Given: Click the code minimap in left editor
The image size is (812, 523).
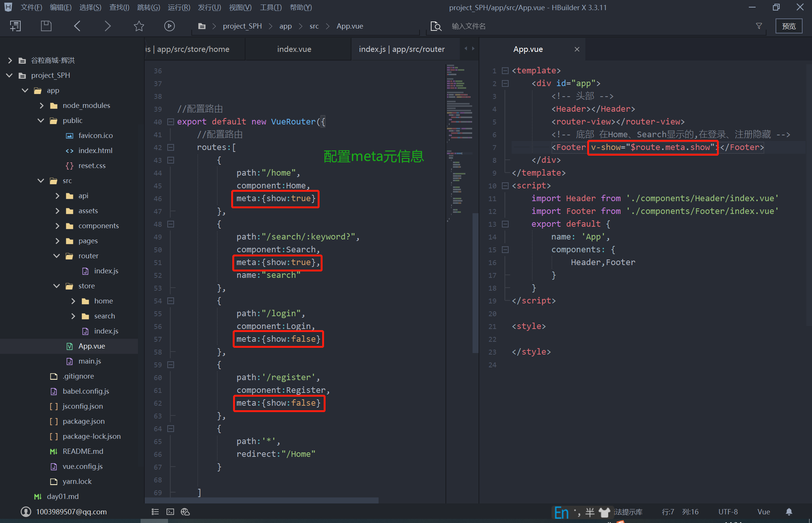Looking at the screenshot, I should coord(459,143).
